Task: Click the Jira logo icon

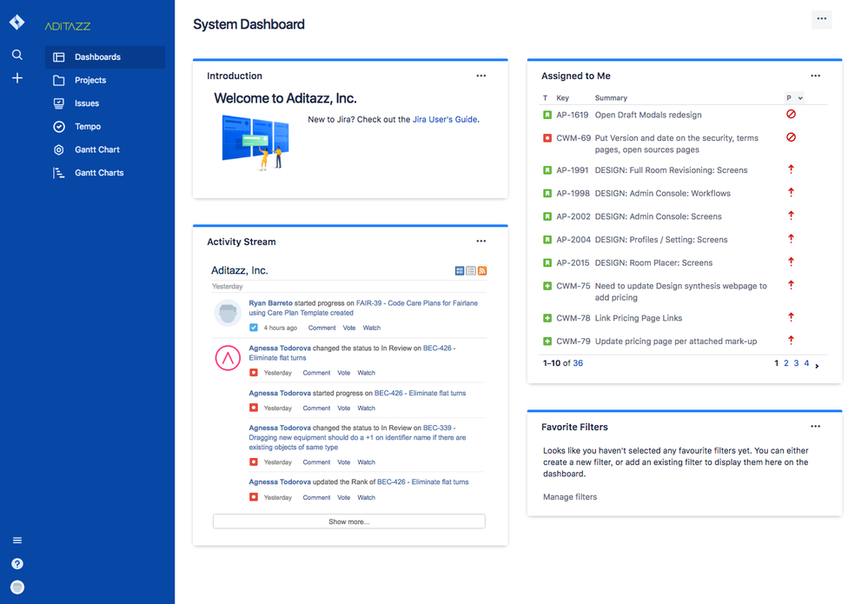Action: point(17,22)
